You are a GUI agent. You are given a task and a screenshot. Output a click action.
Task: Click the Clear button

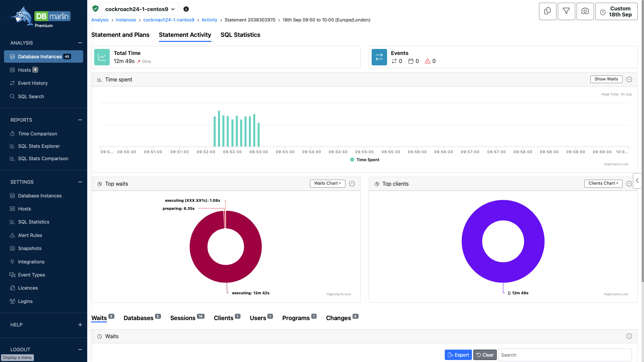pyautogui.click(x=485, y=355)
